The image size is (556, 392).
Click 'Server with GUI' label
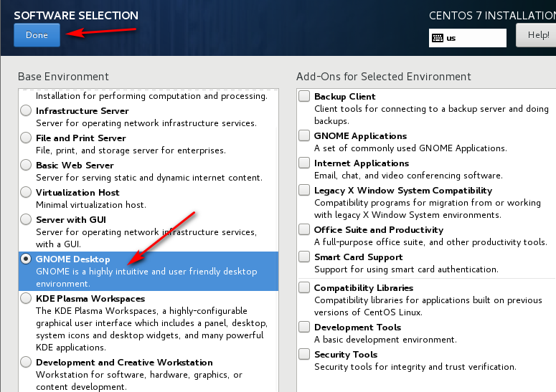71,220
